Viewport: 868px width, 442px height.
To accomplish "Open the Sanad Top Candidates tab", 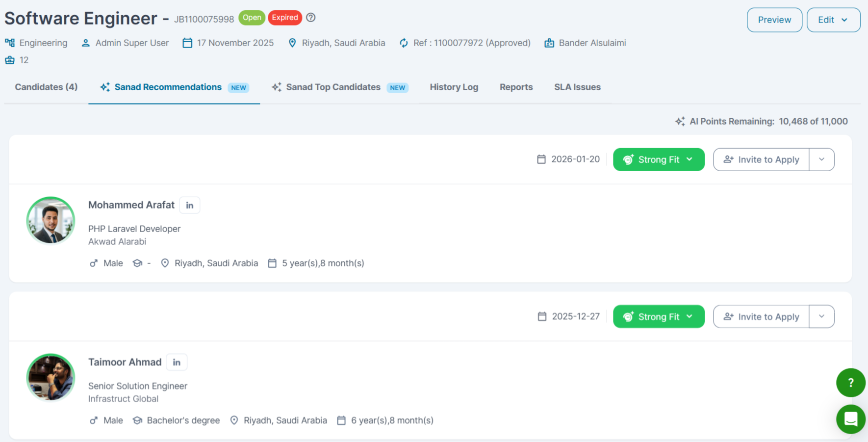I will click(x=333, y=87).
